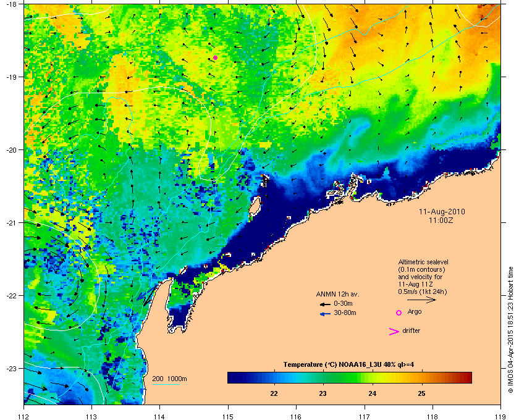Click the '200 1000m' contour label
519x420 pixels.
click(169, 379)
